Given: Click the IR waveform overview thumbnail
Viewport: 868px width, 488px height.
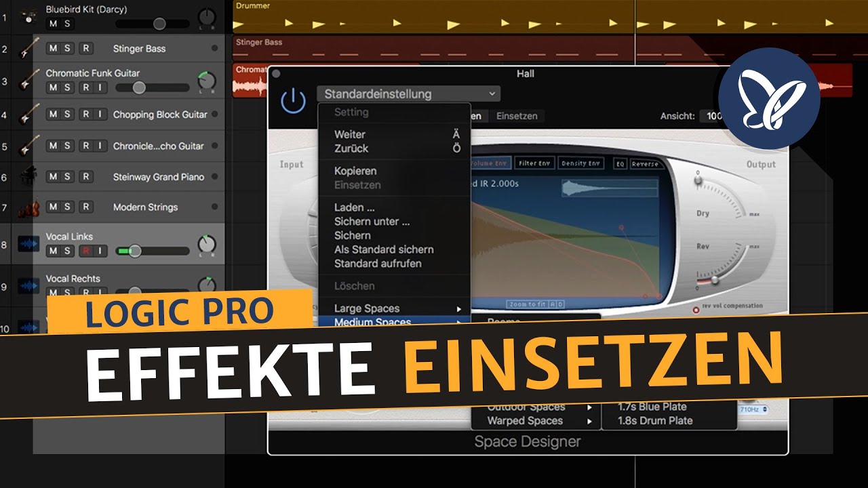Looking at the screenshot, I should pyautogui.click(x=609, y=188).
